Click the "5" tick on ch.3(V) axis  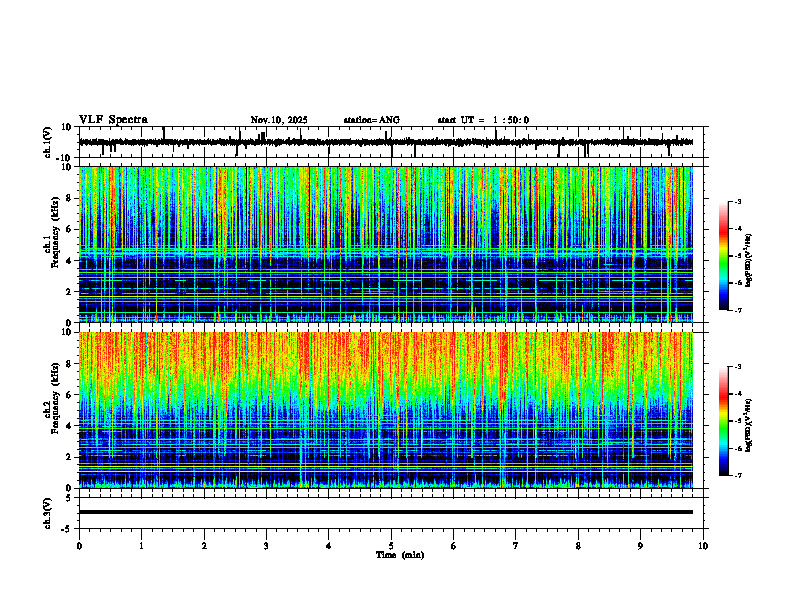70,498
